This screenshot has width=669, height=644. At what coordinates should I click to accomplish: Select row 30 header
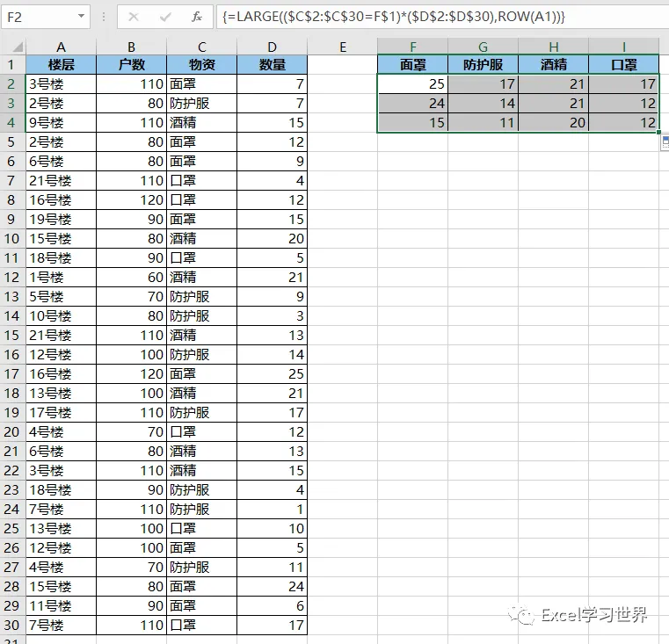(11, 626)
